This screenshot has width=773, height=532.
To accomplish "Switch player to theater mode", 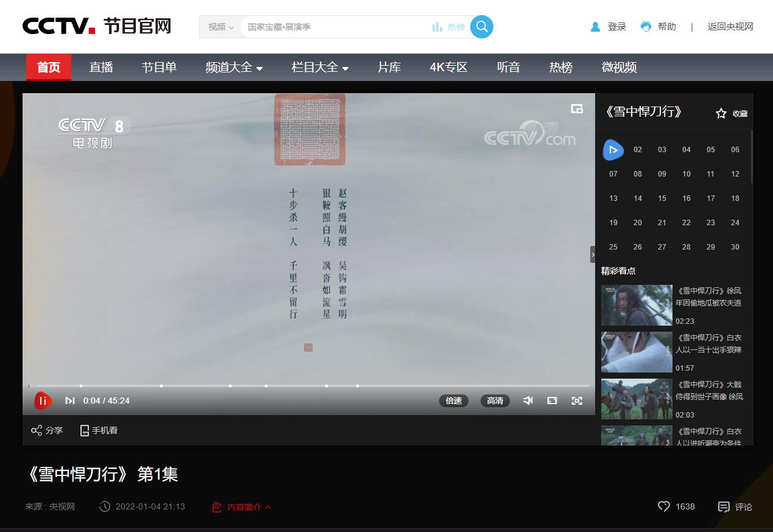I will (552, 401).
